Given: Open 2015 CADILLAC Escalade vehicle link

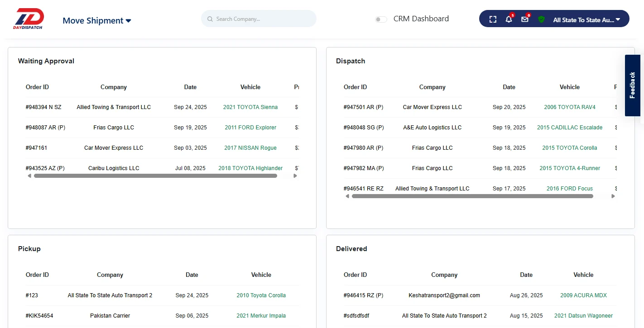Looking at the screenshot, I should coord(570,128).
